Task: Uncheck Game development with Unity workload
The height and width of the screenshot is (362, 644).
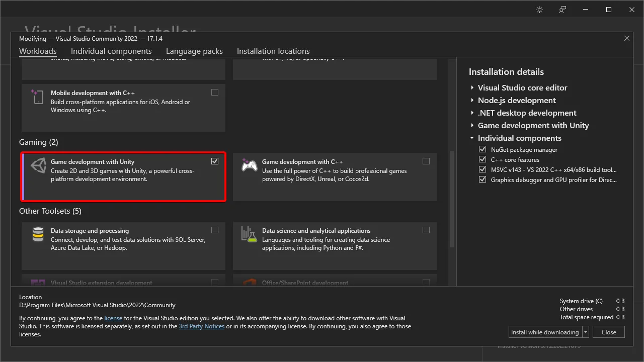Action: (215, 161)
